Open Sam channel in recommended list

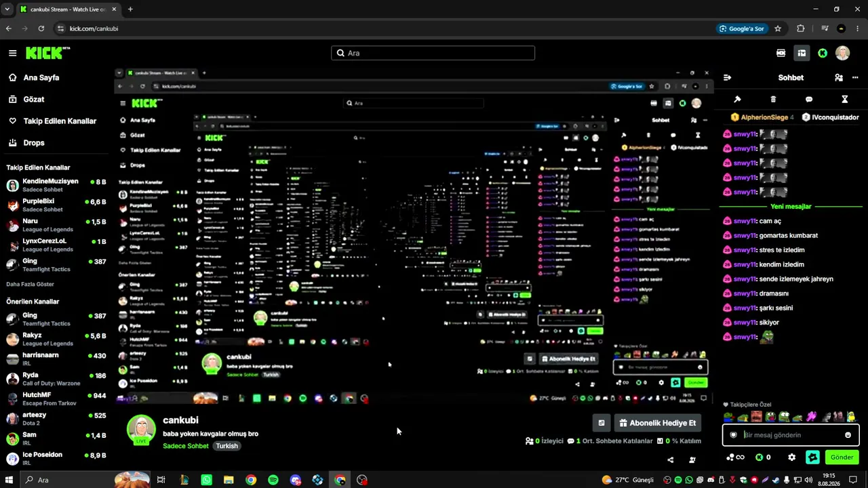pos(56,439)
